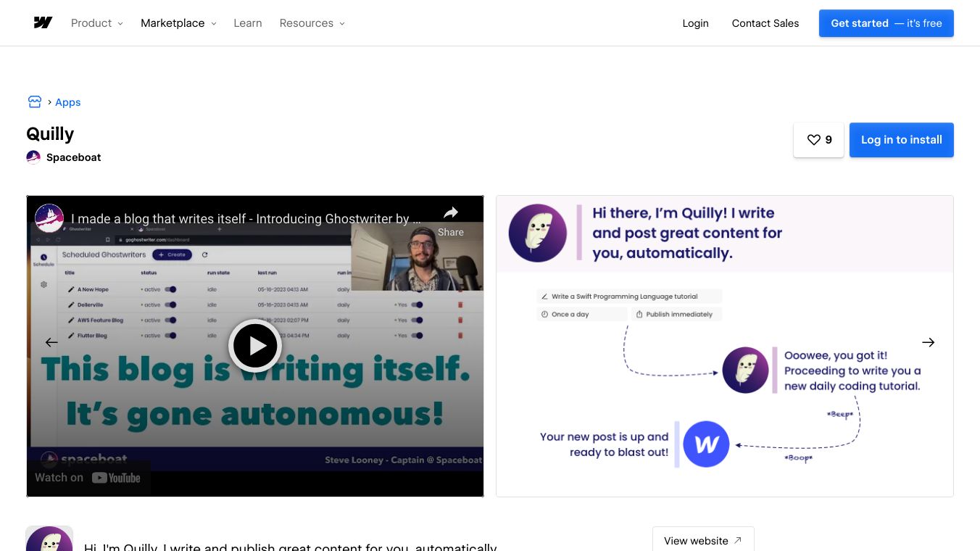Click the video title text
980x551 pixels.
246,218
